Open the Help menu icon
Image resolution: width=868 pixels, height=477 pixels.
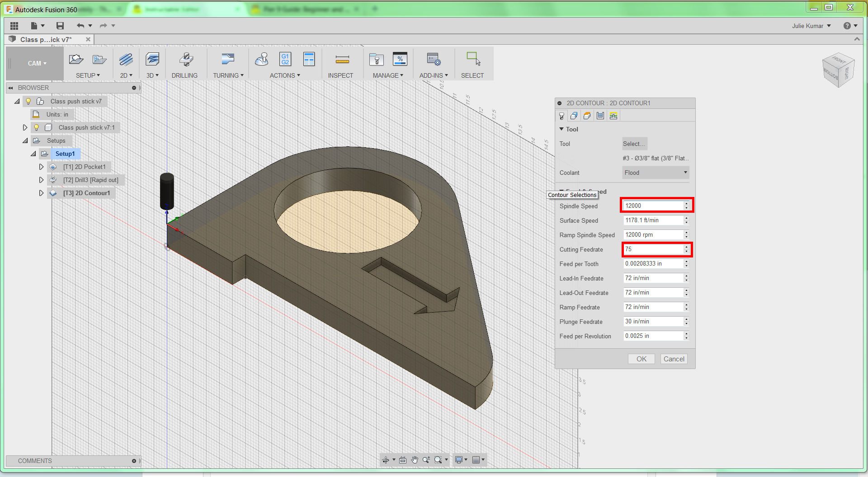[847, 26]
